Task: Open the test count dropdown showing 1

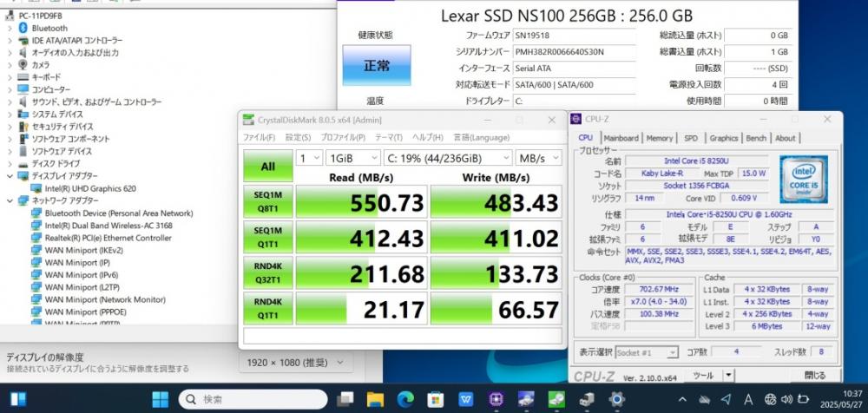Action: coord(310,158)
